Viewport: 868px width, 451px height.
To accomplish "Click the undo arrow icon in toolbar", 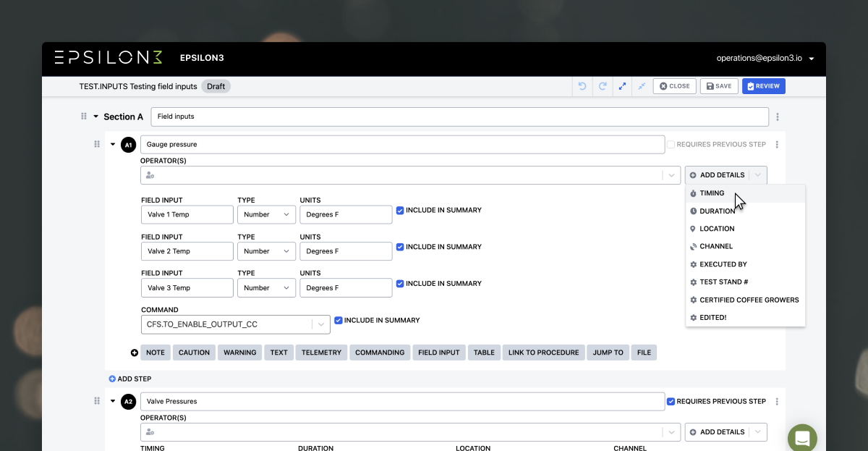I will (x=582, y=86).
